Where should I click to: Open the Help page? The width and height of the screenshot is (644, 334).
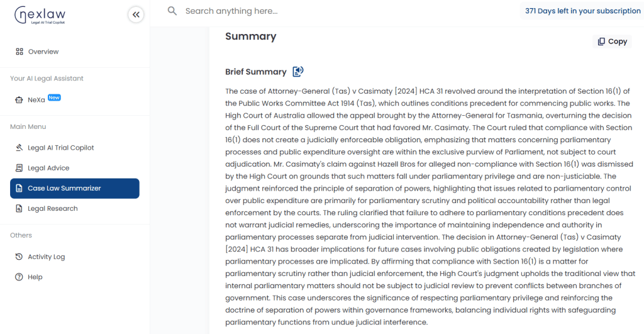(75, 277)
